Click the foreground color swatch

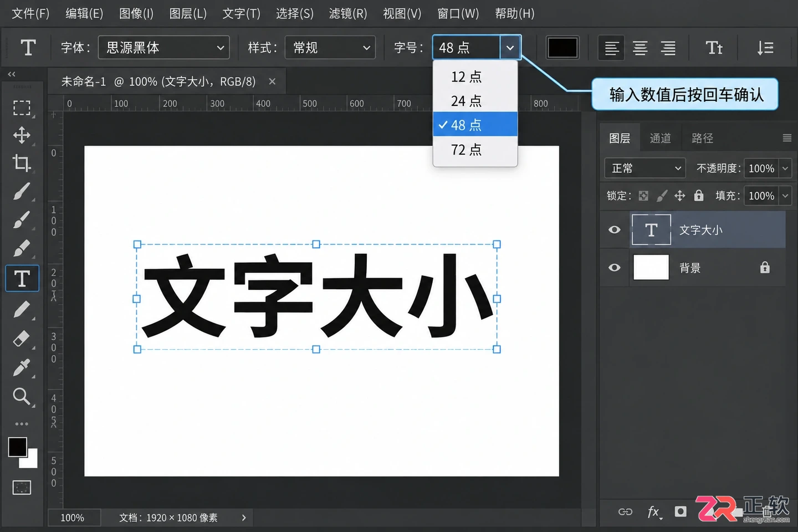[x=17, y=447]
